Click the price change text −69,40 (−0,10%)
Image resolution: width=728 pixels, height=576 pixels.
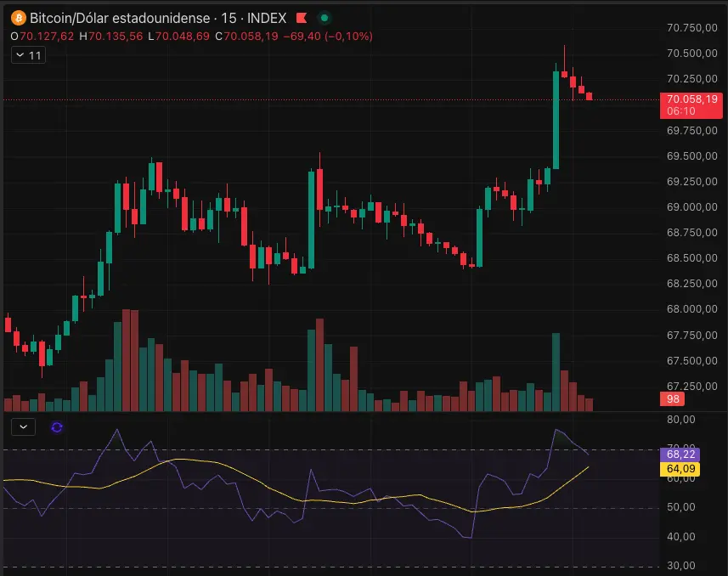[x=328, y=37]
